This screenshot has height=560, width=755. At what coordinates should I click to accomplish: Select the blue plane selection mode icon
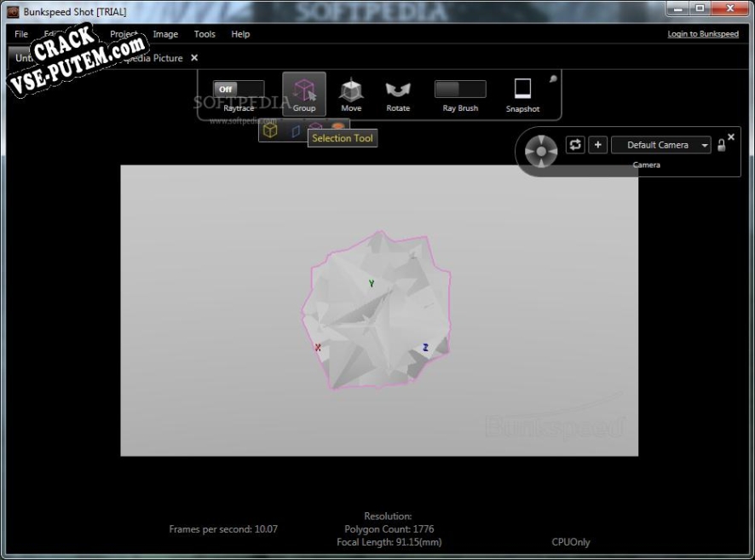click(x=295, y=131)
